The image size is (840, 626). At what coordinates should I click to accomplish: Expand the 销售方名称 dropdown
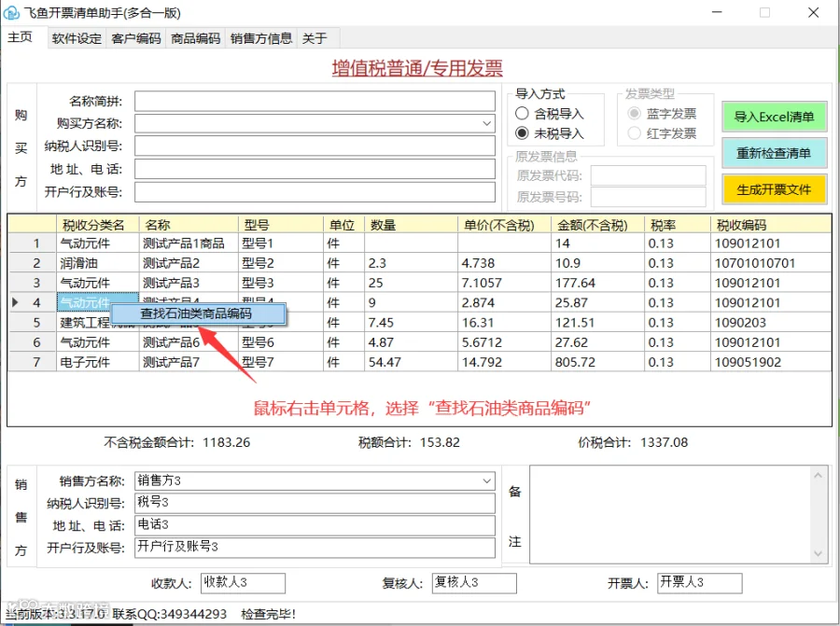pos(486,480)
